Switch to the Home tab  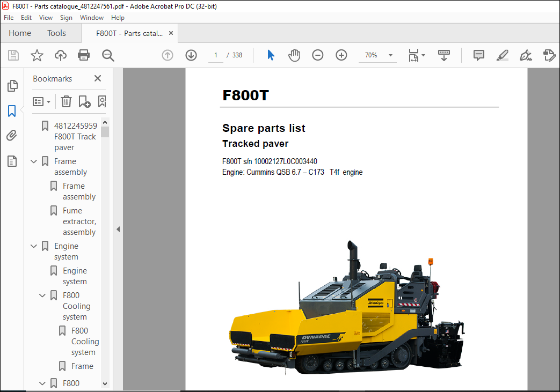pos(20,33)
